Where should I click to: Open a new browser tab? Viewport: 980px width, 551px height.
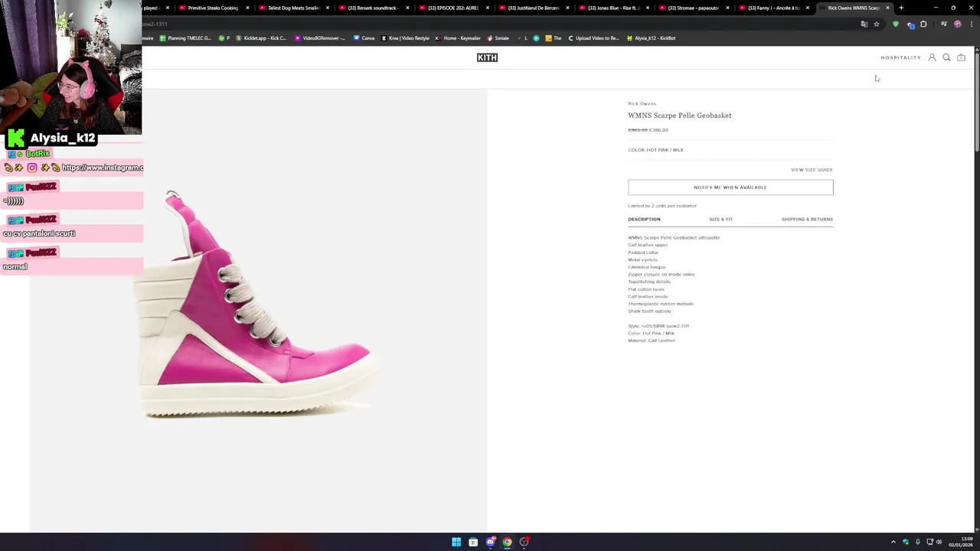point(901,8)
